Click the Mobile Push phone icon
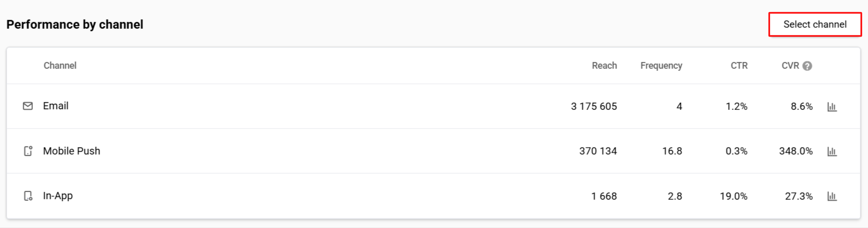The image size is (868, 228). point(28,151)
